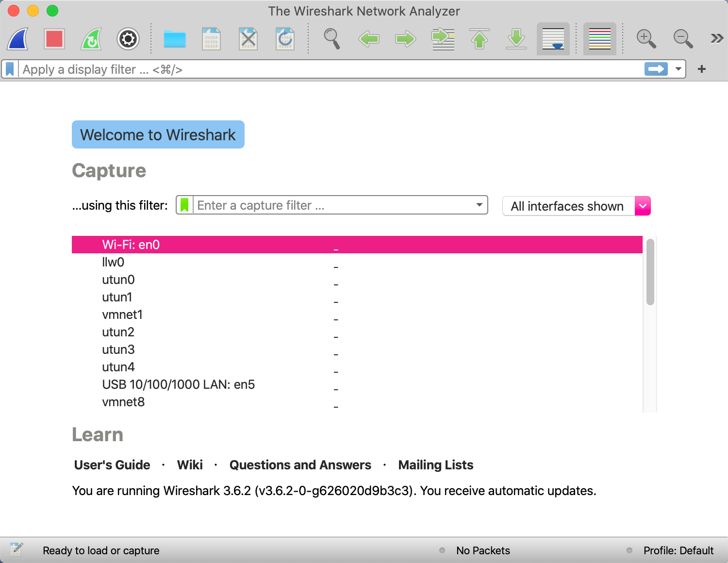Select the vmnet8 interface
Image resolution: width=728 pixels, height=563 pixels.
point(357,402)
